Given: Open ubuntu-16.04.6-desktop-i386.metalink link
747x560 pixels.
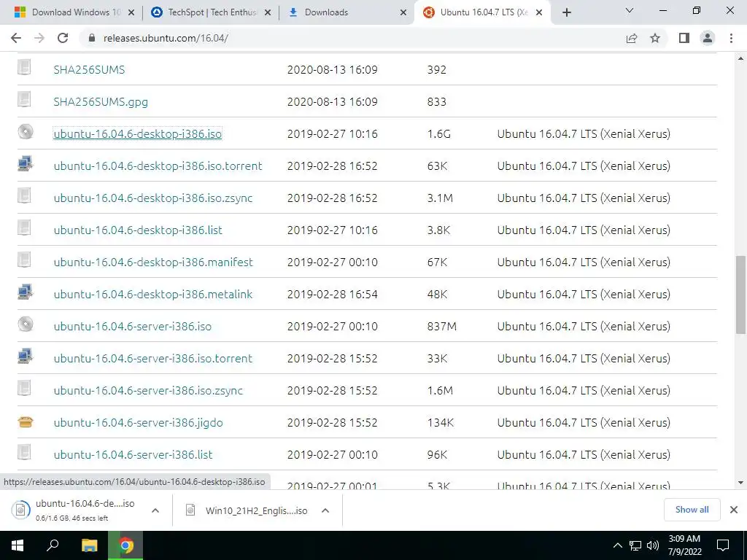Looking at the screenshot, I should [153, 295].
